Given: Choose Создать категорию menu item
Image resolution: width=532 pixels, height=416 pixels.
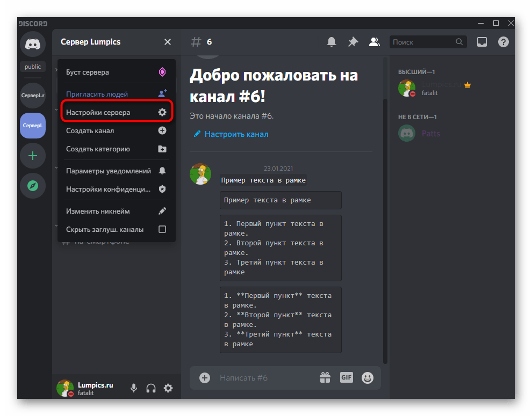Looking at the screenshot, I should pos(117,149).
